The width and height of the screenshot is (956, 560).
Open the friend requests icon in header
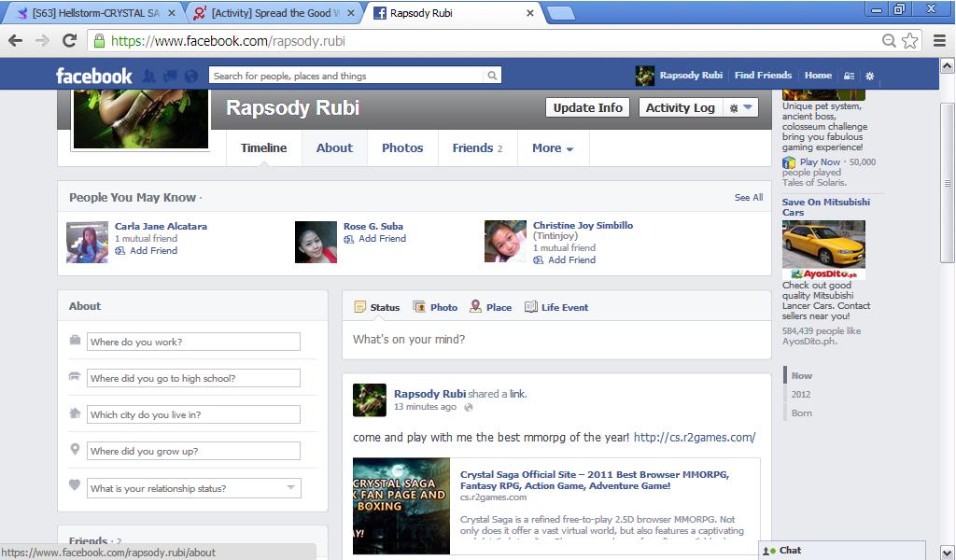click(x=148, y=77)
